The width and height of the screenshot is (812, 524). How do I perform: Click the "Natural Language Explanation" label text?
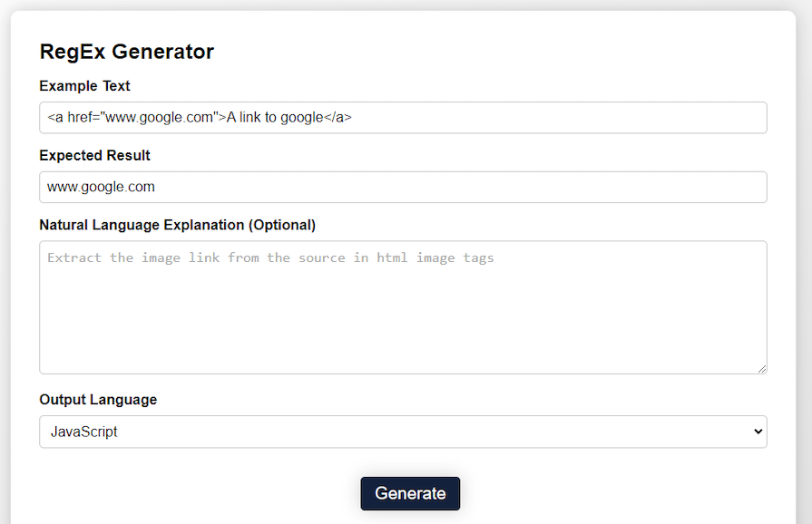(x=142, y=225)
